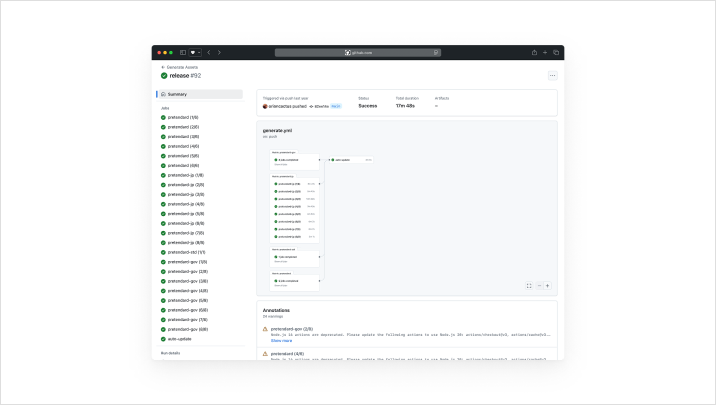The image size is (716, 405).
Task: Go back with the browser back arrow
Action: [x=209, y=53]
